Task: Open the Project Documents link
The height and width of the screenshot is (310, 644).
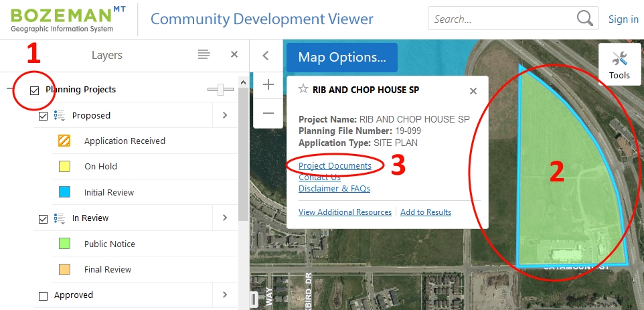Action: click(335, 165)
